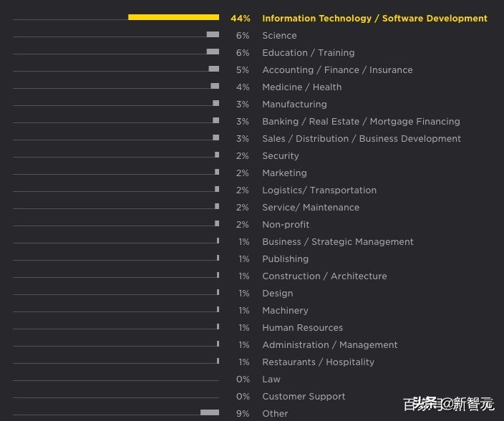Click the Logistics/ Transportation label
Viewport: 504px width, 421px height.
[319, 190]
